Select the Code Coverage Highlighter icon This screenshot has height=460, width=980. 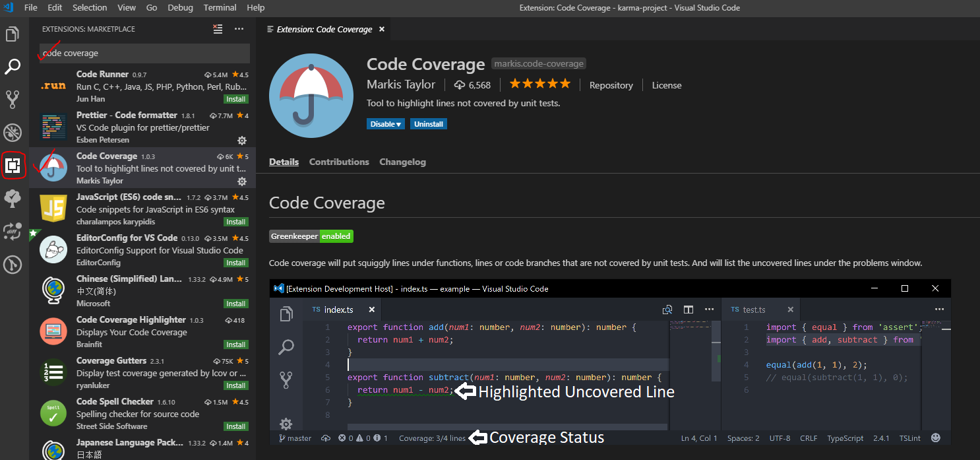point(53,331)
